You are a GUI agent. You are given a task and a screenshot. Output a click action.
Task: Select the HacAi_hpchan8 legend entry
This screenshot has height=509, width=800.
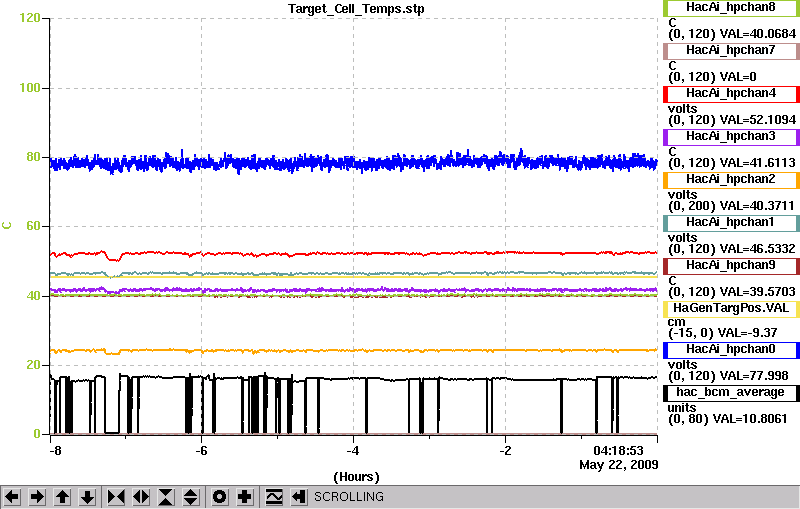[x=731, y=8]
